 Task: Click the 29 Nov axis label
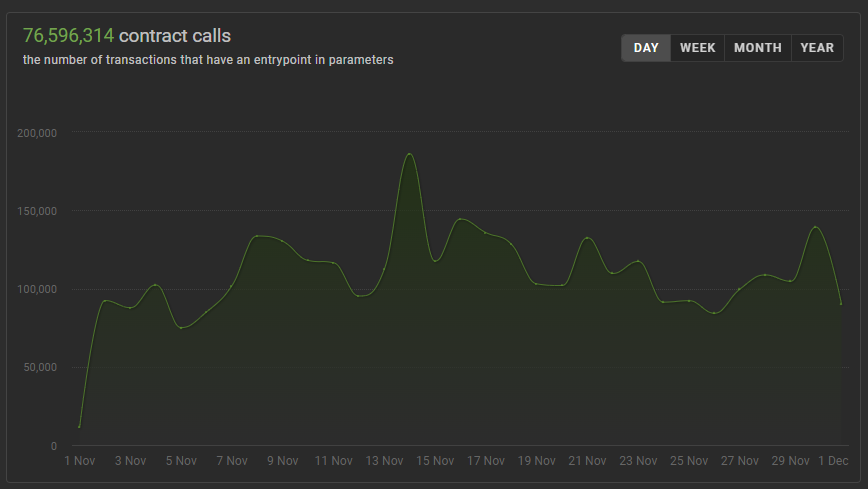pos(790,461)
